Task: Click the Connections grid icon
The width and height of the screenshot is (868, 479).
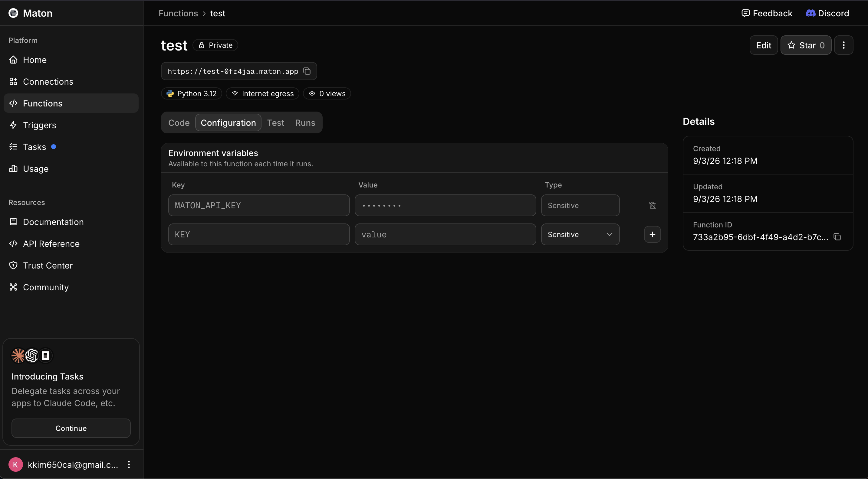Action: pos(13,81)
